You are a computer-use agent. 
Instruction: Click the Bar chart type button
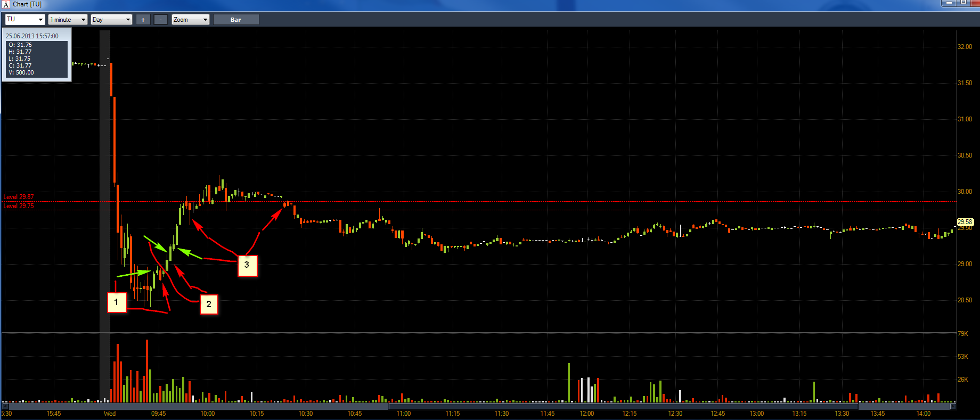[236, 20]
